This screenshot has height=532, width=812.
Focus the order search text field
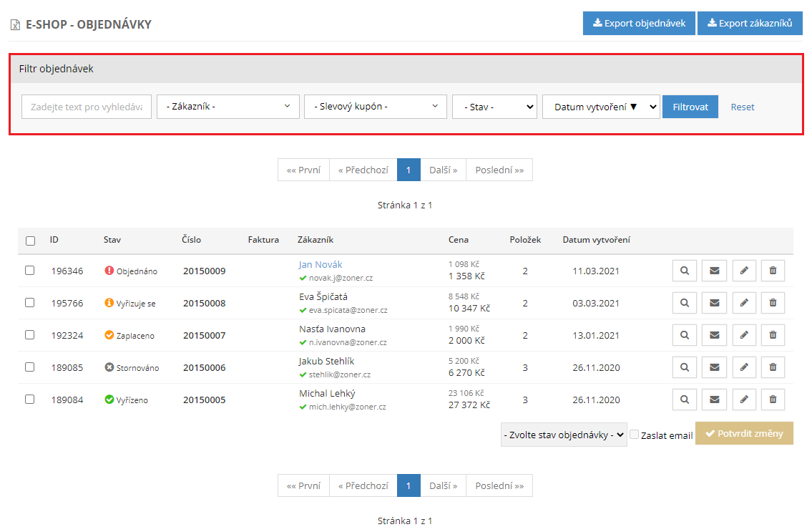point(87,107)
